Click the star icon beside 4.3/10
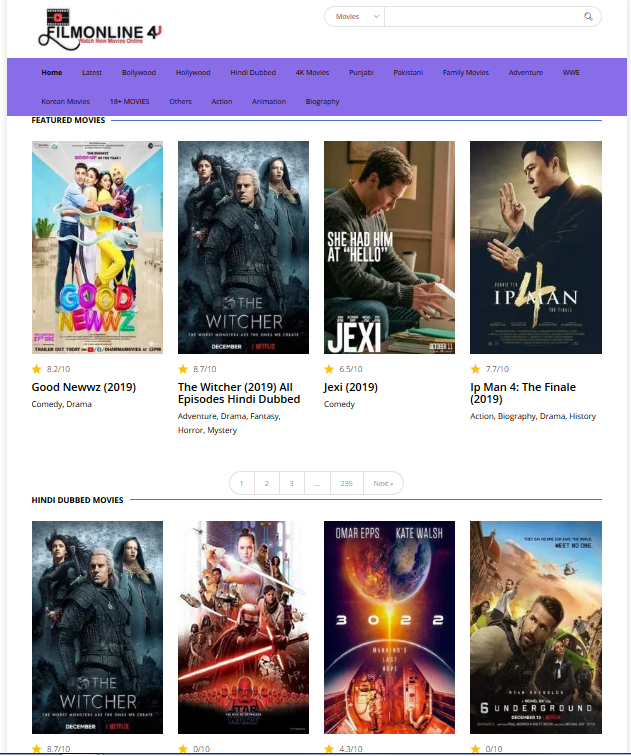 click(x=329, y=749)
